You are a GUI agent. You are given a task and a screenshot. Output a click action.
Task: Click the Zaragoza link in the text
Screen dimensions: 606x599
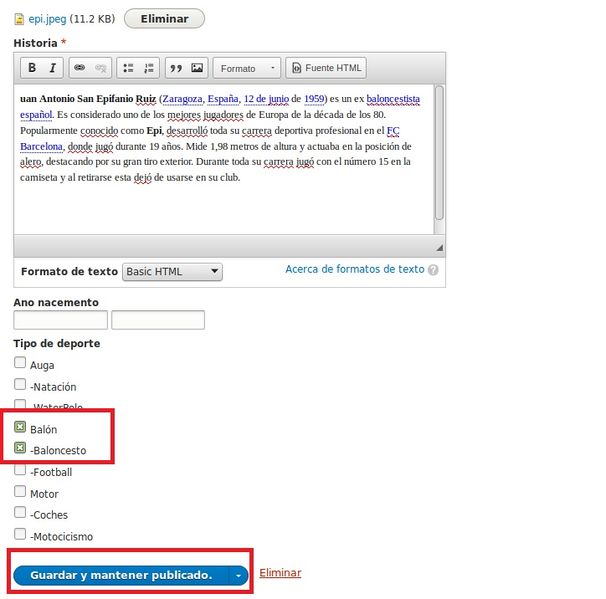click(x=182, y=99)
